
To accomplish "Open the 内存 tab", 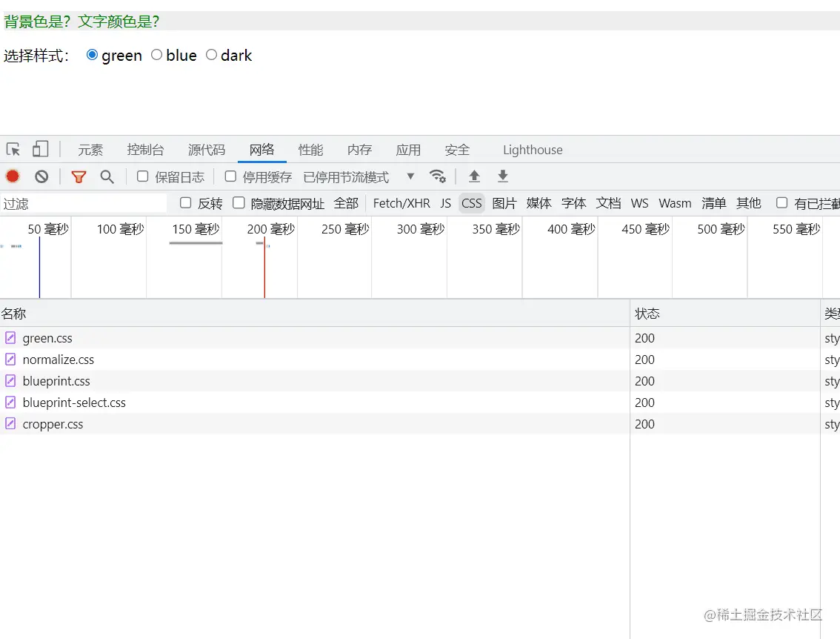I will [x=359, y=150].
